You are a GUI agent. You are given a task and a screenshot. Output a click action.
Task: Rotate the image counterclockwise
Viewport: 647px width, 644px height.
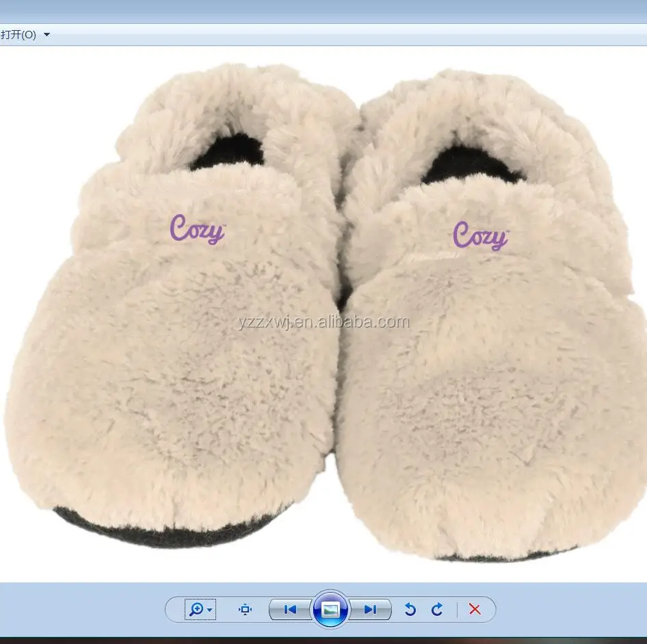410,609
